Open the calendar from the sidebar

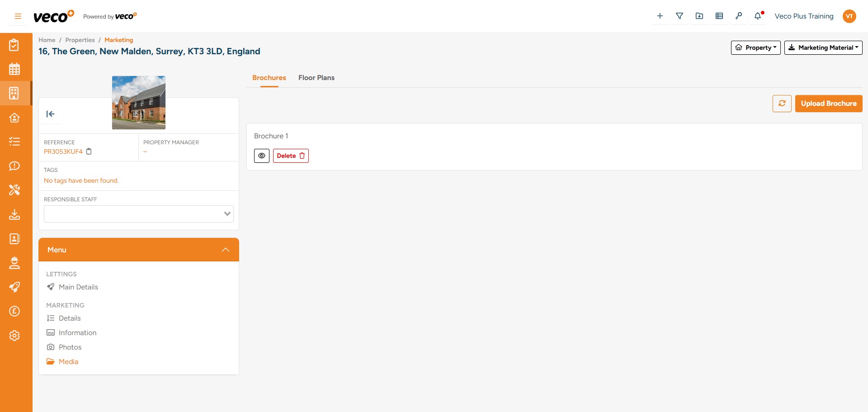tap(15, 69)
